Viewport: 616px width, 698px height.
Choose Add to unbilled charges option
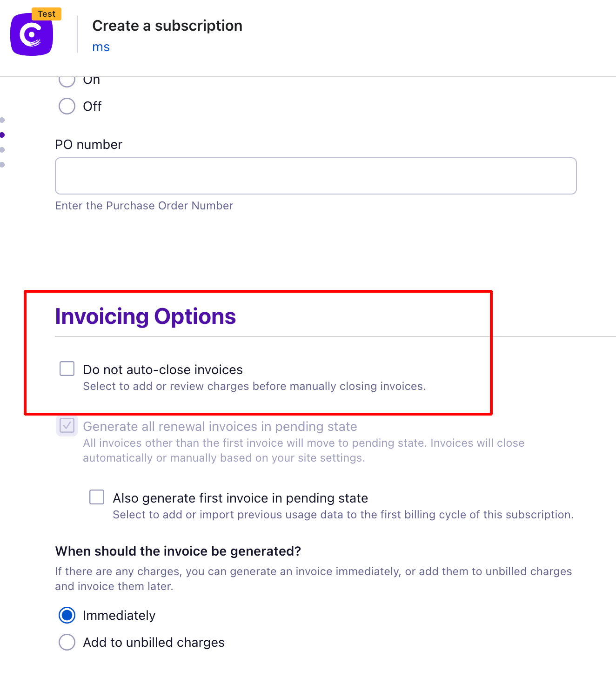coord(67,642)
